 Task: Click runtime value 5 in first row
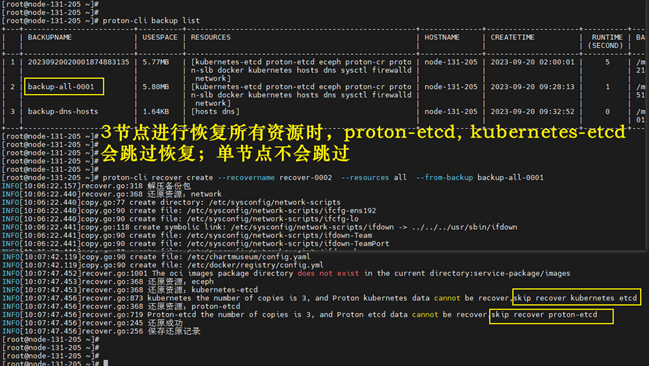pos(607,62)
